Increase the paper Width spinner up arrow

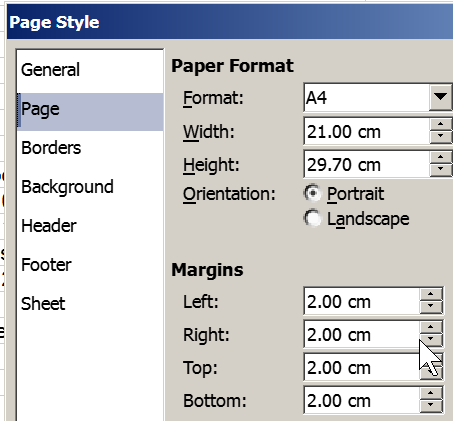click(441, 124)
